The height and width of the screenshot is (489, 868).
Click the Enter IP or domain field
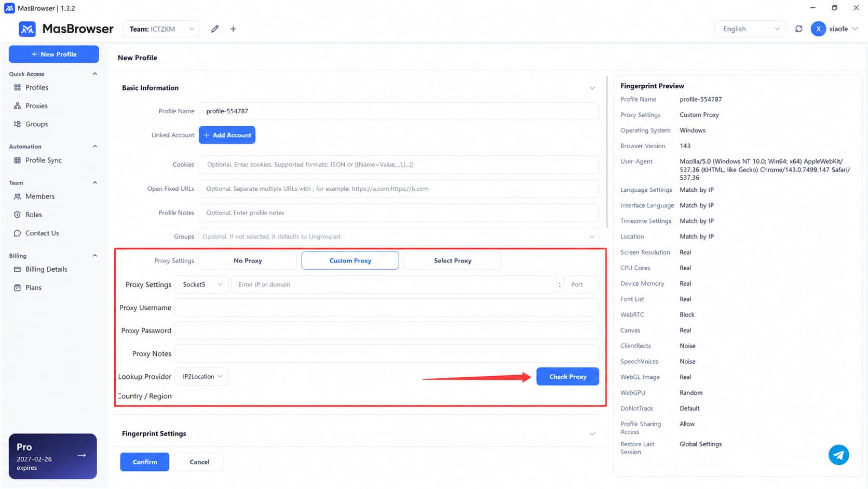(394, 284)
